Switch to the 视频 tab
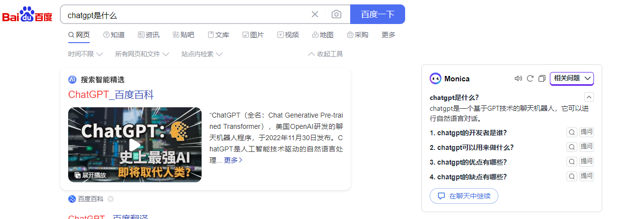Viewport: 644px width, 219px height. 288,35
